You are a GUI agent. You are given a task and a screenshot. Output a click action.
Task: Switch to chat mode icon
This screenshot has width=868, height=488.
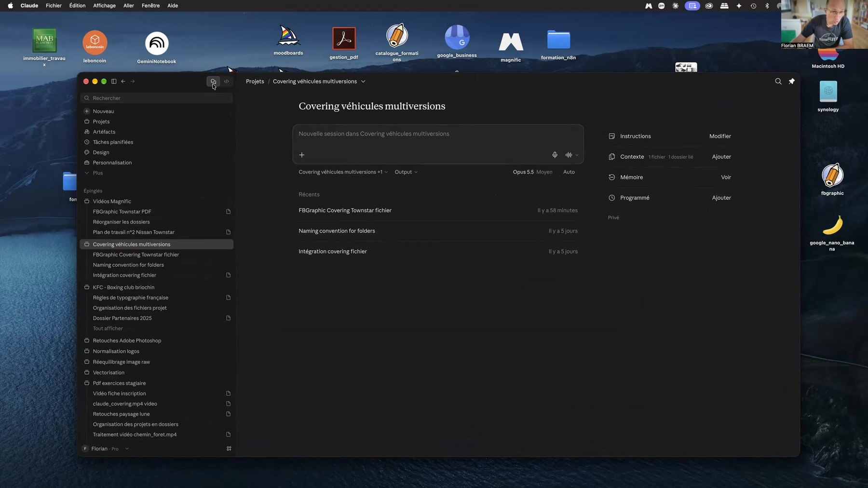(213, 81)
